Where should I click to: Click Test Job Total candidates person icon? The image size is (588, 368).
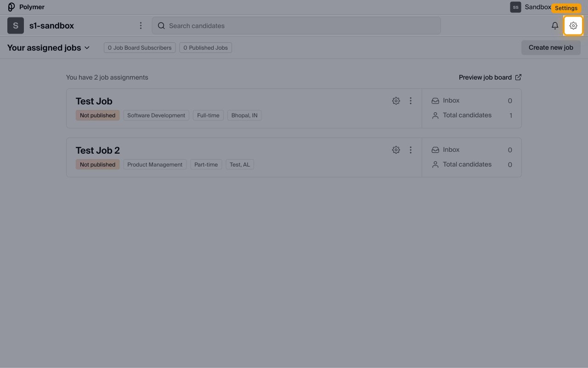[x=435, y=115]
